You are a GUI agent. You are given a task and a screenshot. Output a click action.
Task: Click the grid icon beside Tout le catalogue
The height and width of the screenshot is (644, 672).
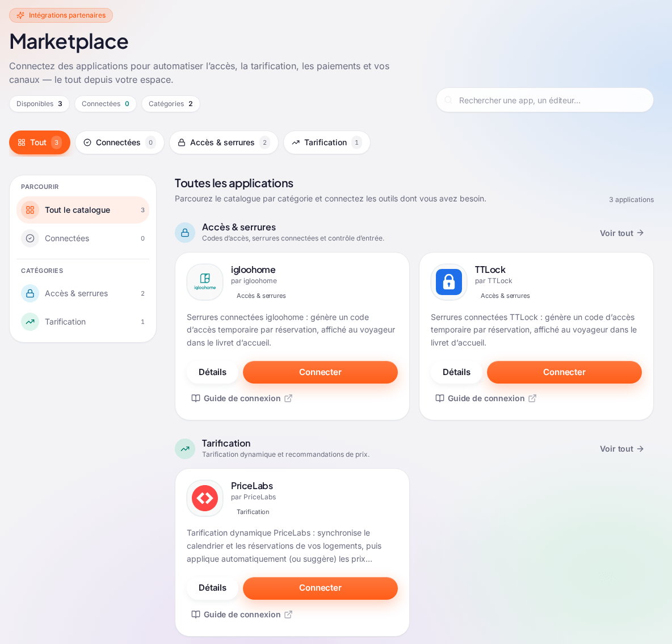tap(30, 210)
